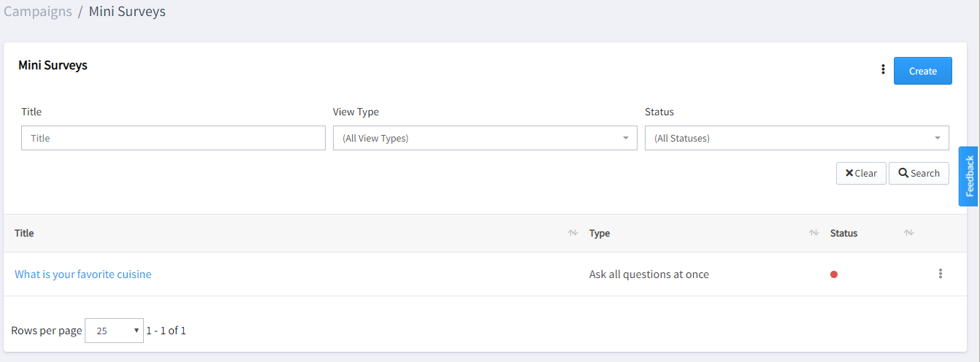Click the '1 - 1 of 1' pagination text

click(x=166, y=331)
